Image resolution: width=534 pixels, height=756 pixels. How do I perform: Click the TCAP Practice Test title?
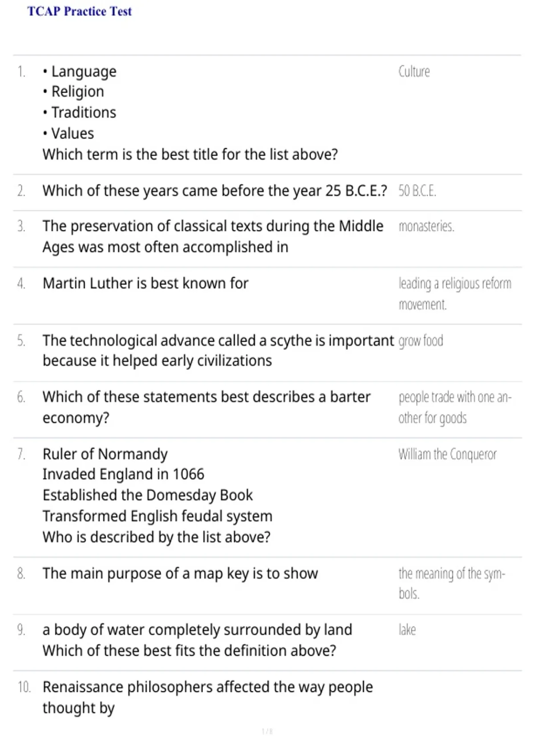pos(80,11)
